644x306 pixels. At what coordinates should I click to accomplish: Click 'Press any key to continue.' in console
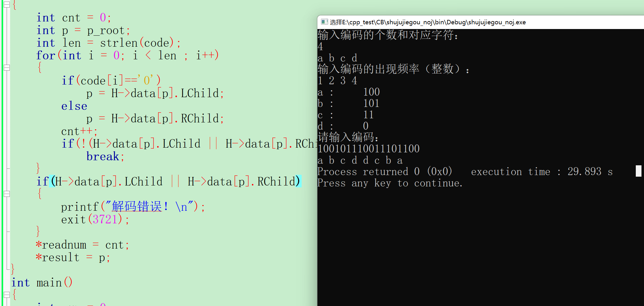pyautogui.click(x=390, y=183)
